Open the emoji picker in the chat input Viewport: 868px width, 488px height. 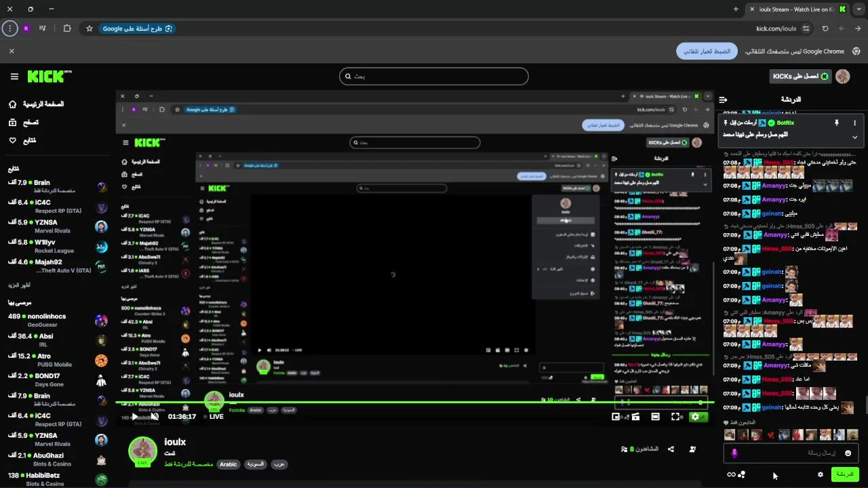[x=848, y=453]
